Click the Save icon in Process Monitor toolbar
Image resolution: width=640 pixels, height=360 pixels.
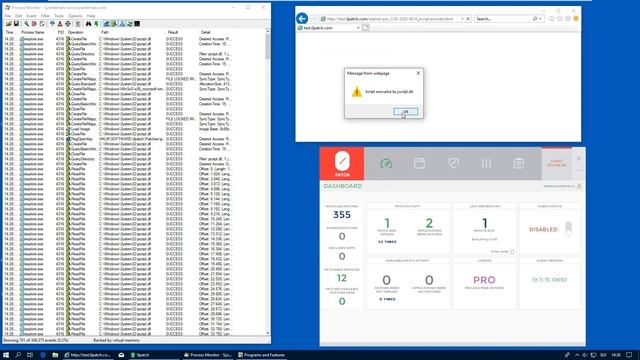pos(16,24)
